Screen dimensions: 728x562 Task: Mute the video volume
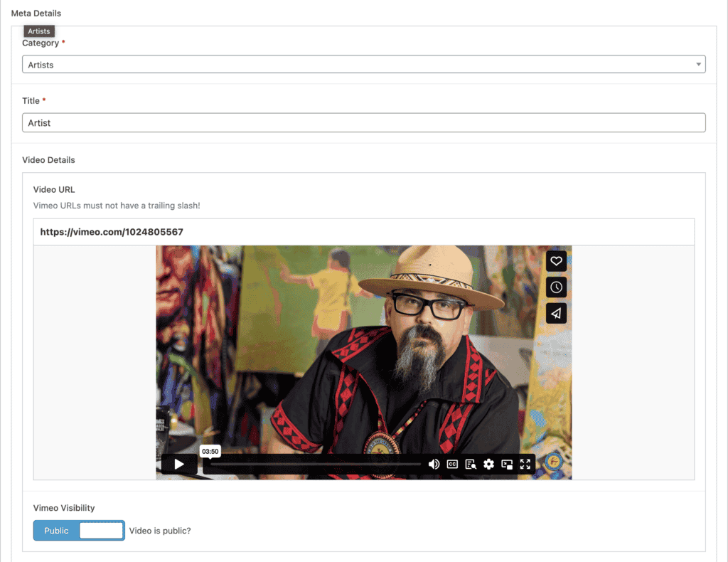tap(434, 464)
